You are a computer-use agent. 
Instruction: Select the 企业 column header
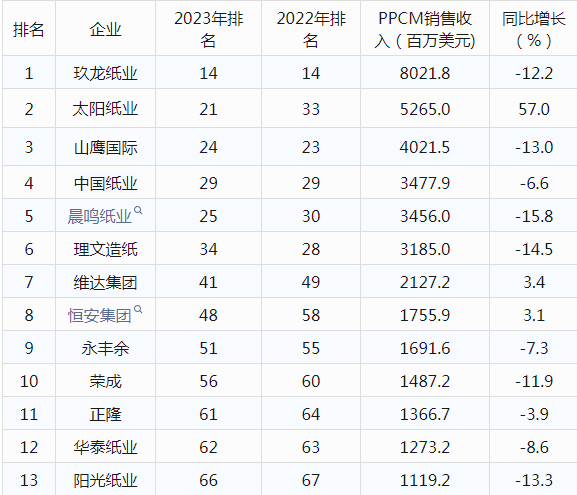pyautogui.click(x=105, y=29)
